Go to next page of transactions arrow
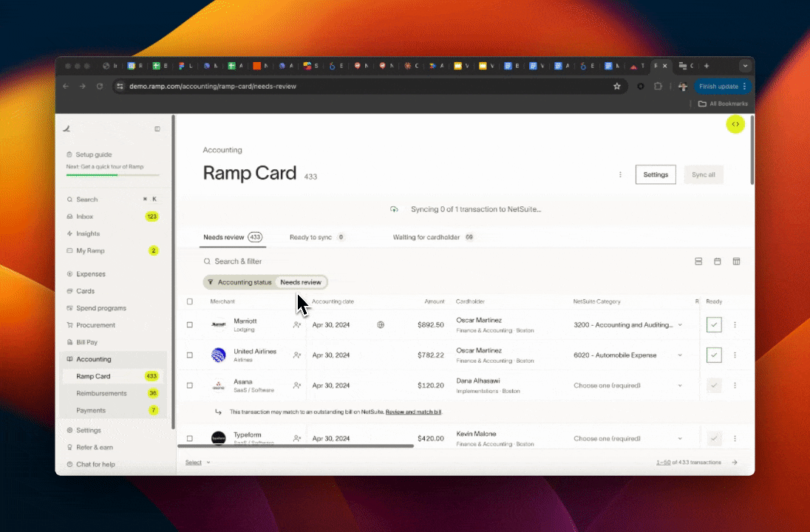The width and height of the screenshot is (810, 532). point(734,463)
